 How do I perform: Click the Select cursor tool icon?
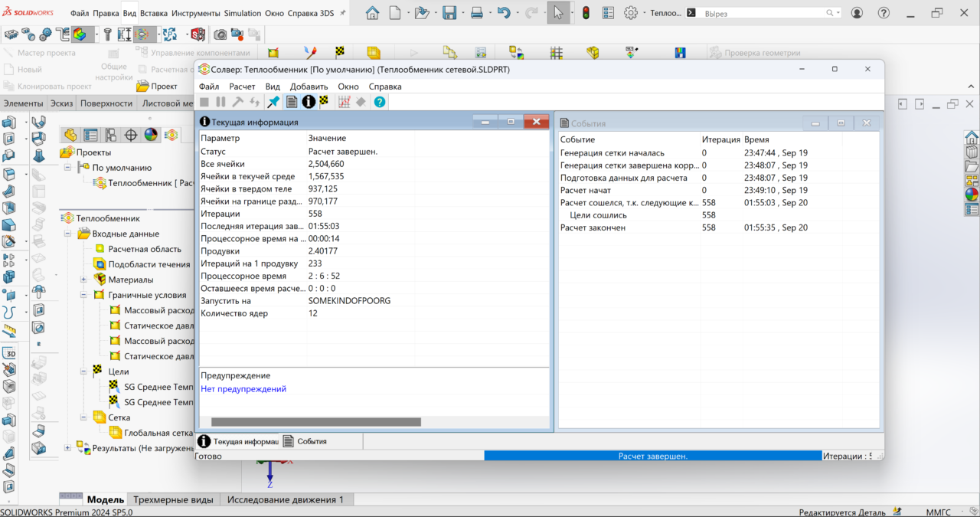click(x=558, y=12)
